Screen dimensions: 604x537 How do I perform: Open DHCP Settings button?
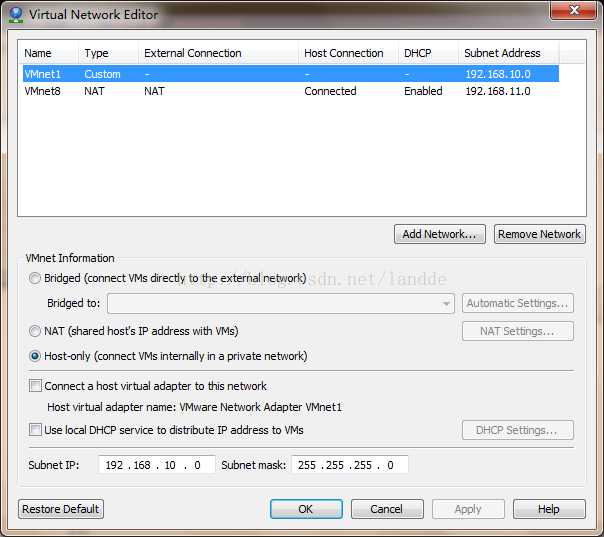(x=518, y=430)
